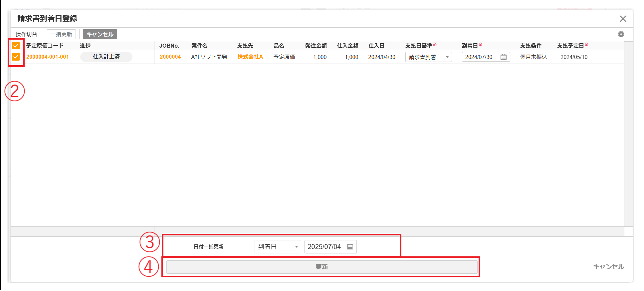Open JOBNo. 2000004 link

pos(170,57)
